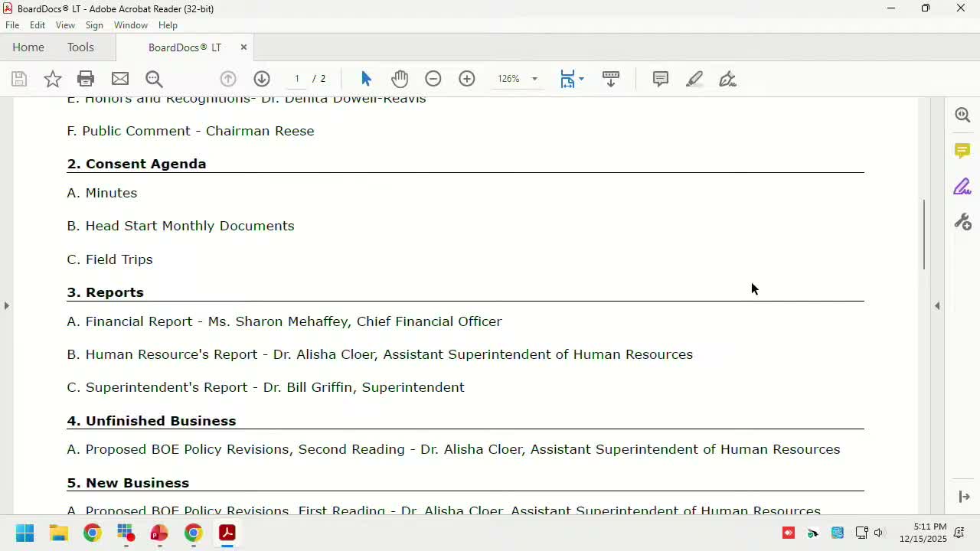Click the page number input field
Image resolution: width=980 pixels, height=551 pixels.
click(x=297, y=79)
